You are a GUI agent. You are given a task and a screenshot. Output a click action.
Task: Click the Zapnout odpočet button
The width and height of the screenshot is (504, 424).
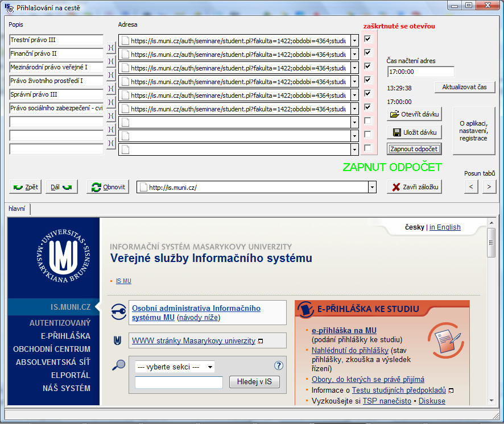pos(414,149)
